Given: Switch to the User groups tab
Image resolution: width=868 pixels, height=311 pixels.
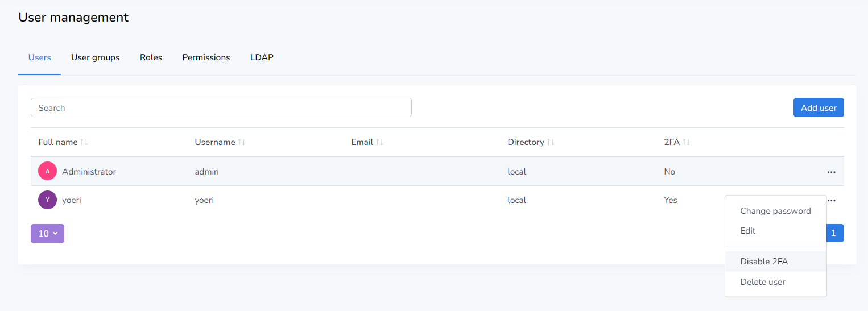Looking at the screenshot, I should (x=95, y=57).
